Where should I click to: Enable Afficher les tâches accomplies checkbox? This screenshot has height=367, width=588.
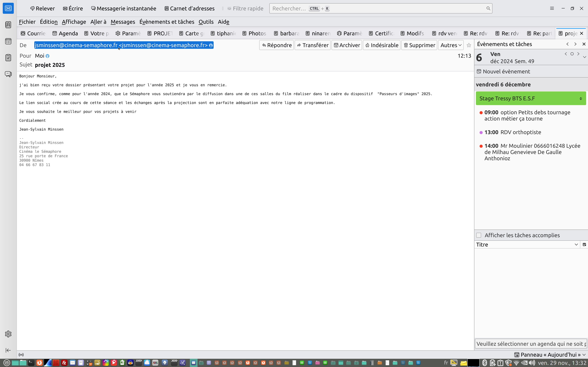tap(479, 235)
